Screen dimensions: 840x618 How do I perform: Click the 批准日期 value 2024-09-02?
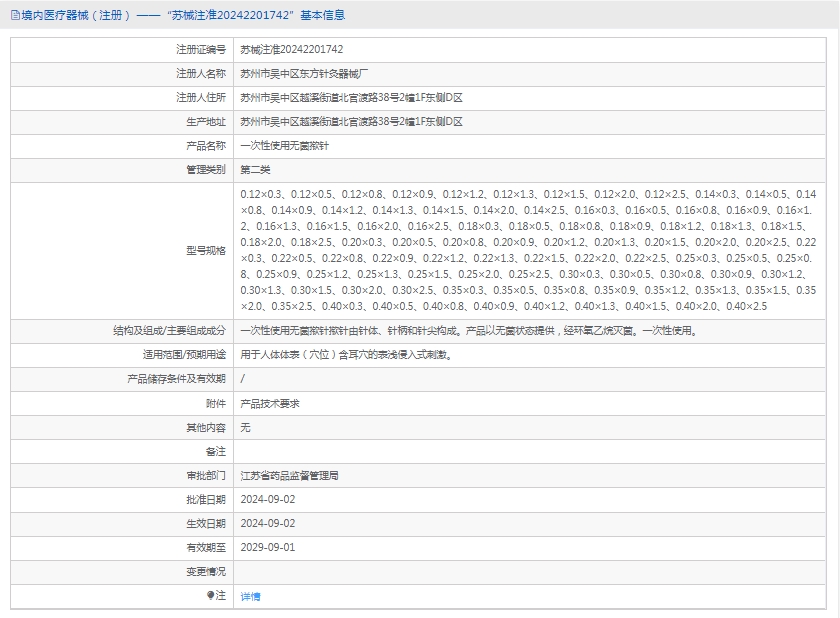pos(268,499)
